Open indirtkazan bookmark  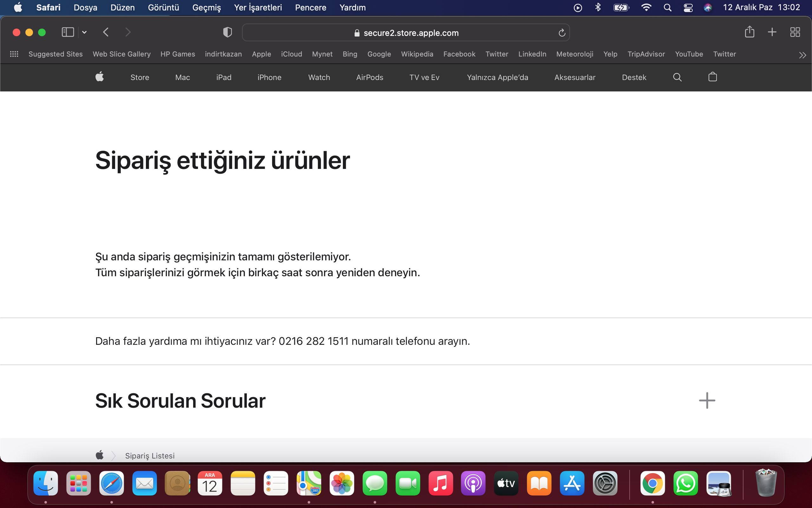coord(223,54)
